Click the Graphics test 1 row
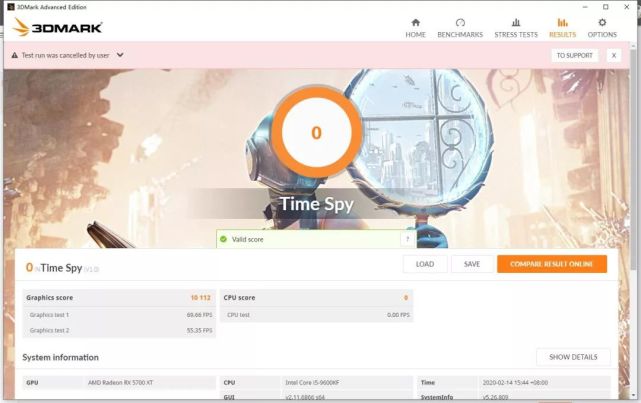Image resolution: width=641 pixels, height=403 pixels. click(x=119, y=315)
